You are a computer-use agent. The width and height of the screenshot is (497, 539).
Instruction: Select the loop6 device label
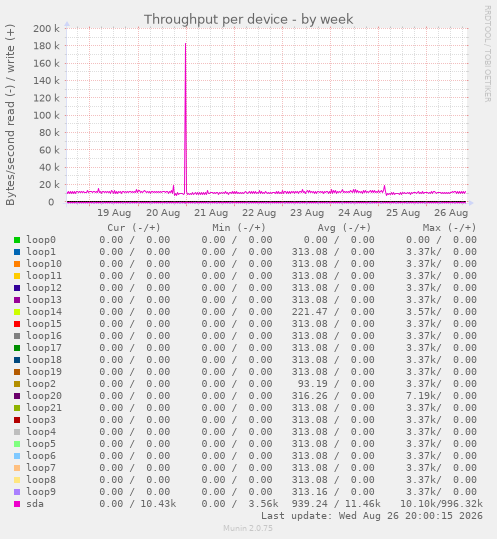pos(41,456)
